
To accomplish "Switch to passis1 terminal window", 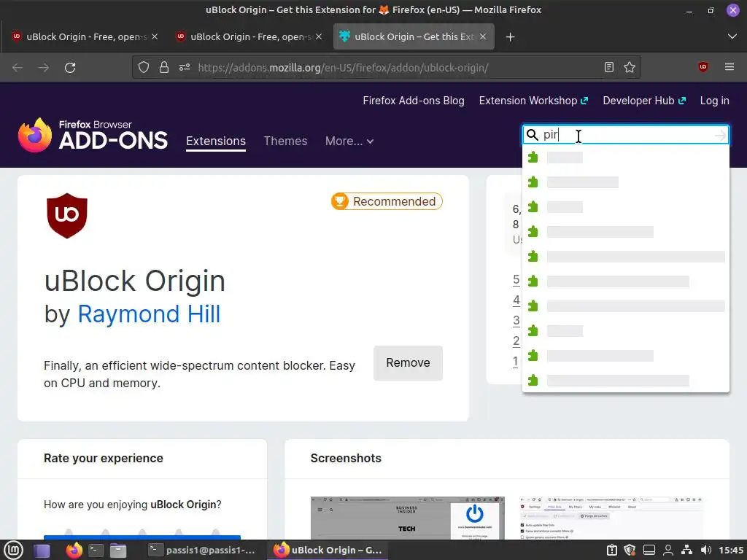I will [202, 551].
